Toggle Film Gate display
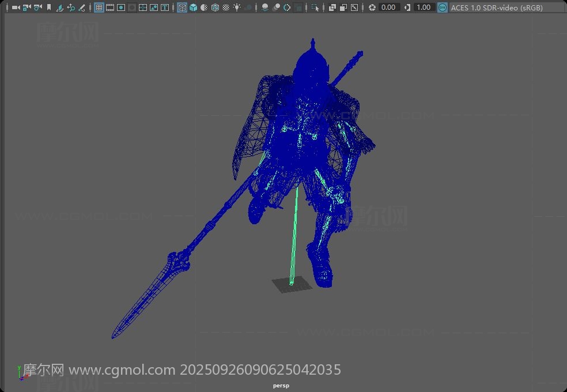567x392 pixels. pyautogui.click(x=110, y=7)
